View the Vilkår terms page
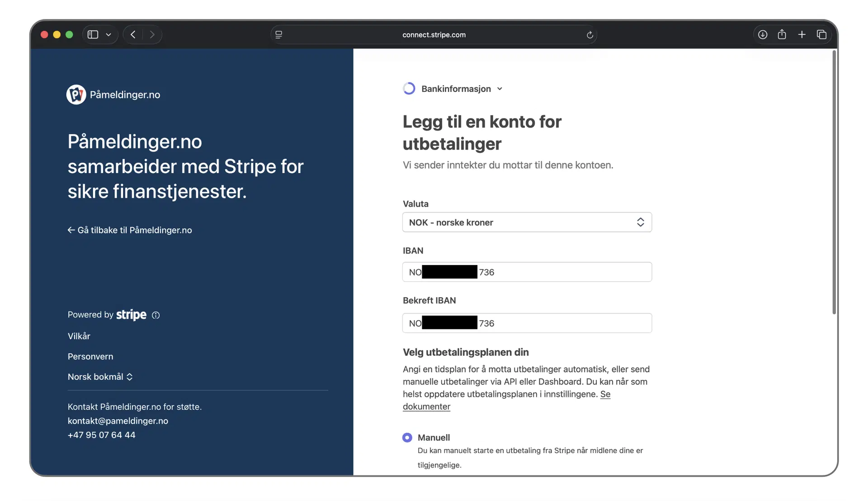Image resolution: width=868 pixels, height=501 pixels. 79,336
